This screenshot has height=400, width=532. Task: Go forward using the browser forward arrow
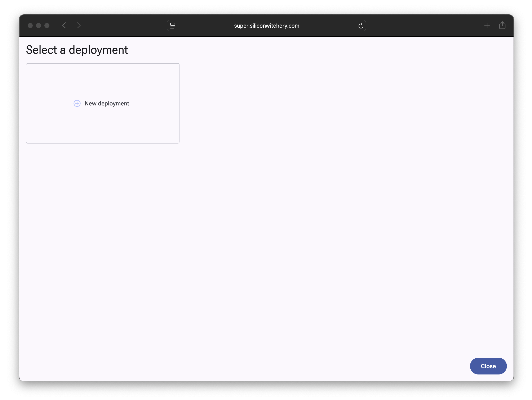tap(79, 25)
